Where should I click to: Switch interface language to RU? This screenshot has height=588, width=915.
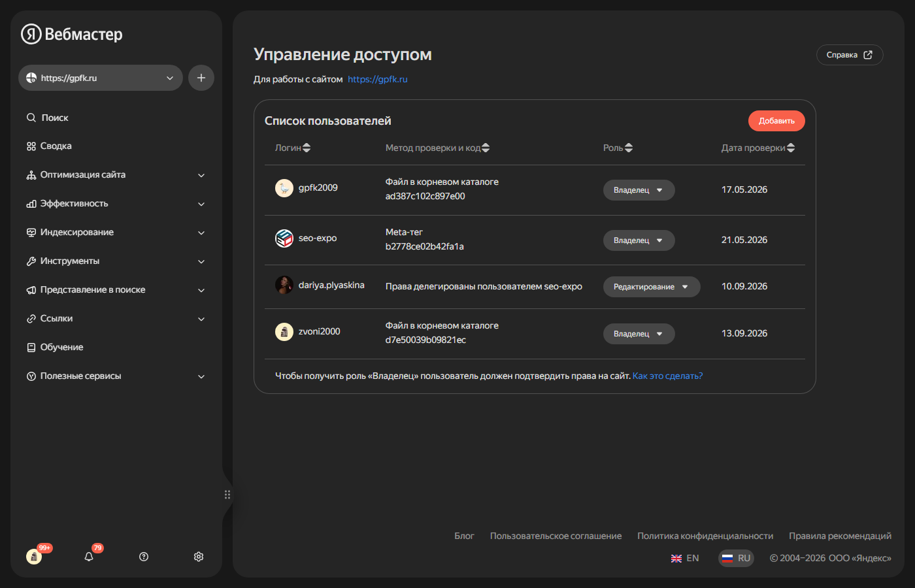click(x=736, y=558)
